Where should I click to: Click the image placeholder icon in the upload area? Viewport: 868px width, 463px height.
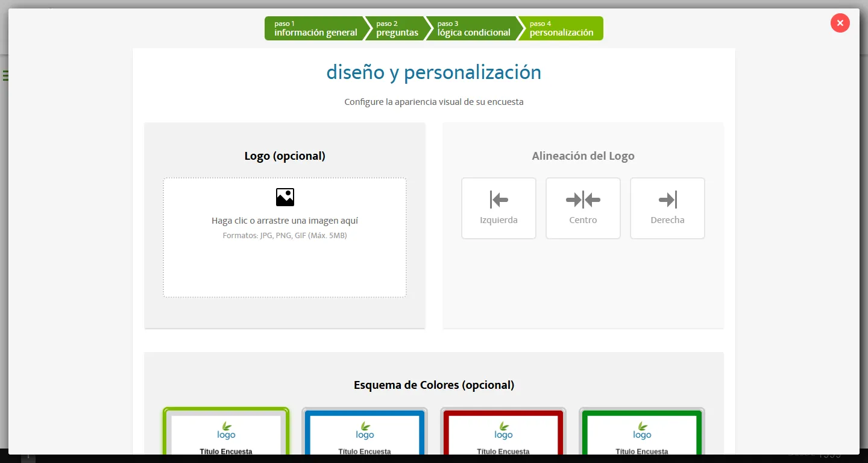(285, 197)
